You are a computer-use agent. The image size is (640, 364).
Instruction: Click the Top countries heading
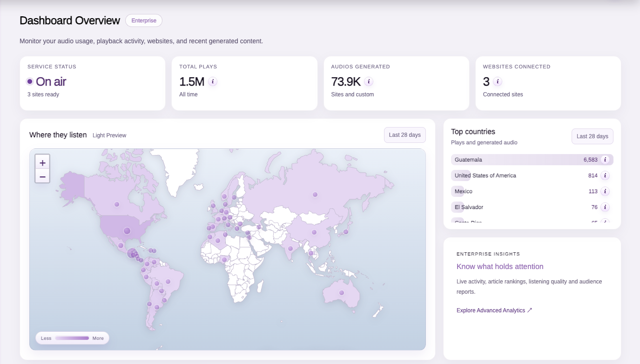click(x=473, y=132)
